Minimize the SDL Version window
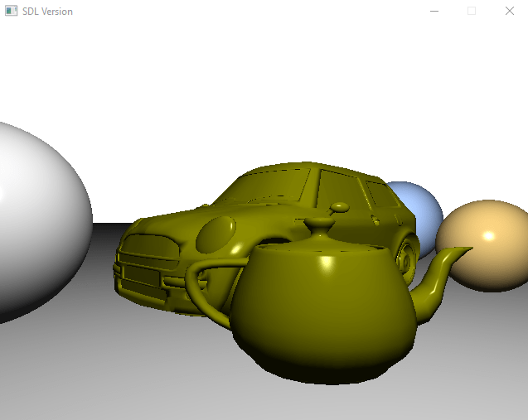Viewport: 528px width, 420px height. click(434, 11)
